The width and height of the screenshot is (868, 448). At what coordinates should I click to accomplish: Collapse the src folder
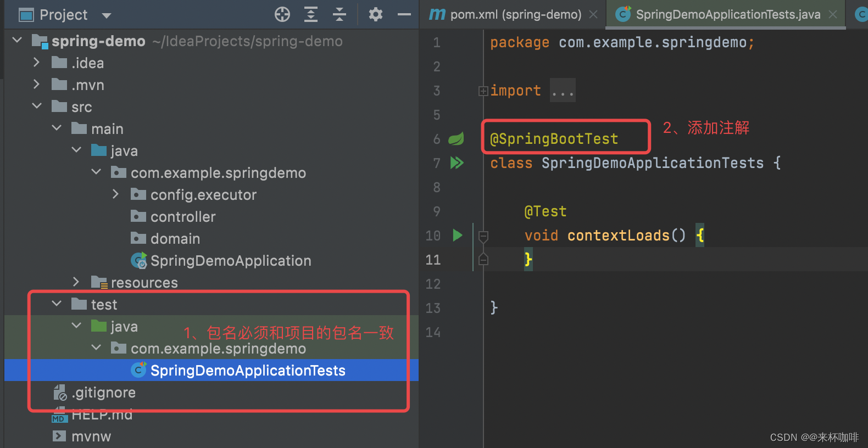[37, 105]
